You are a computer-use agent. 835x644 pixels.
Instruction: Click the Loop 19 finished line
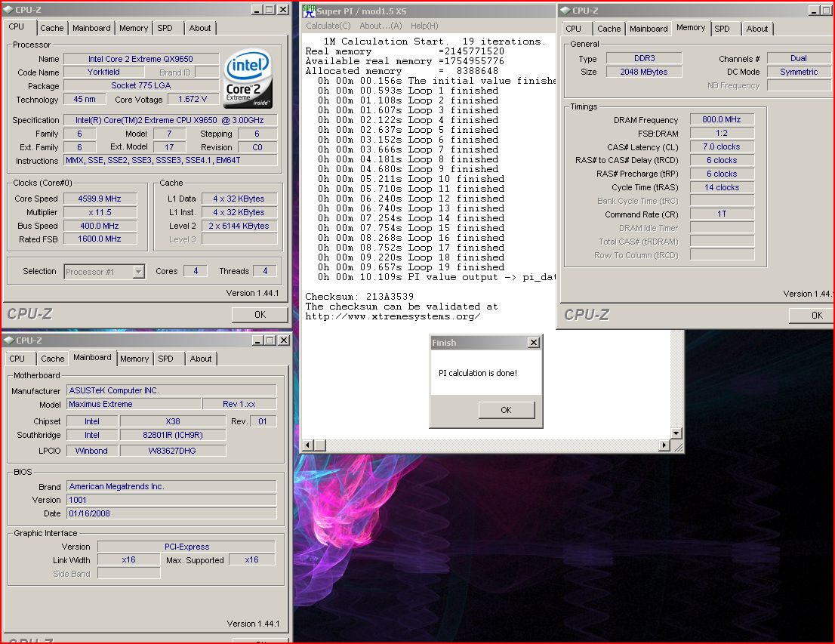(x=411, y=267)
